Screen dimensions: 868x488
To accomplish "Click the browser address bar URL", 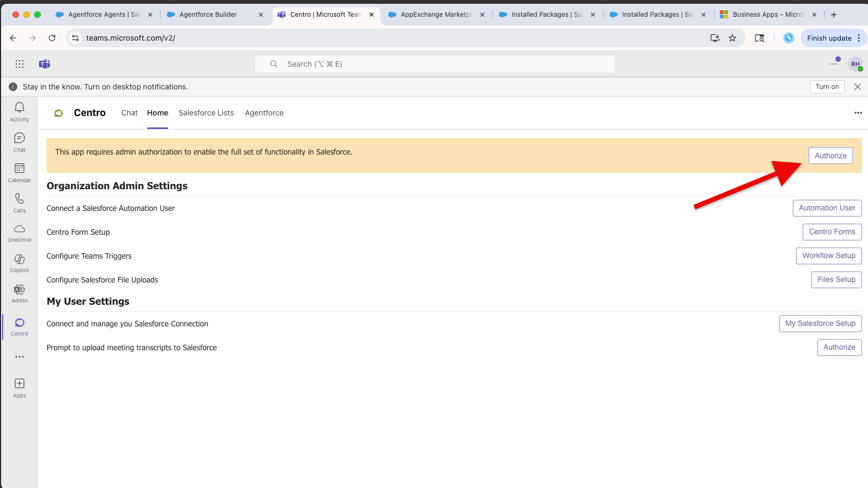I will [131, 38].
